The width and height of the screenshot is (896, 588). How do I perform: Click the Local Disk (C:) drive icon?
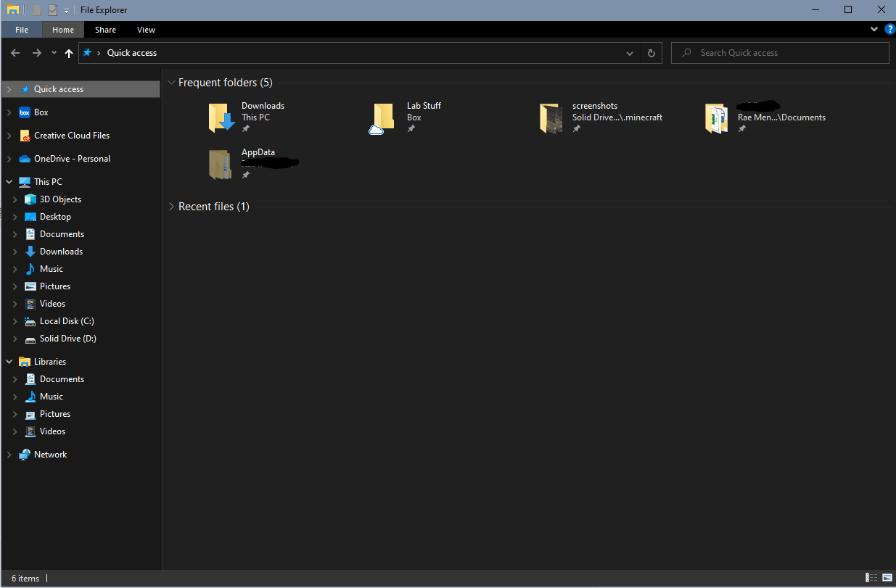30,321
